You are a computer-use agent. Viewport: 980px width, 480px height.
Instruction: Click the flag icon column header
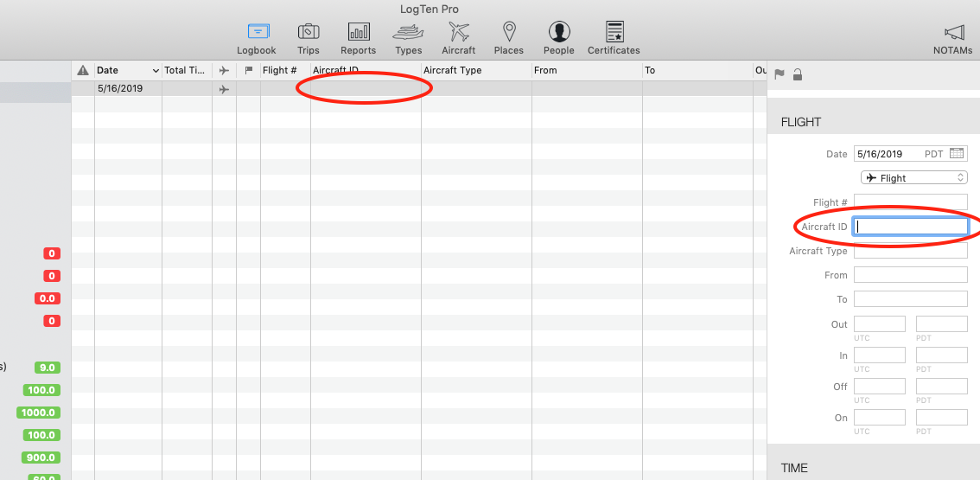tap(248, 70)
